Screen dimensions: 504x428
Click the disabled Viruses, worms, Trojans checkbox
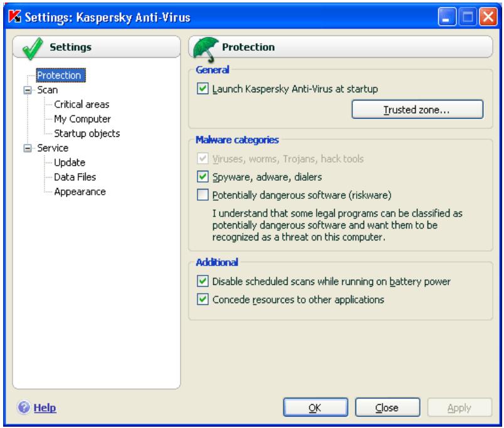click(x=202, y=158)
